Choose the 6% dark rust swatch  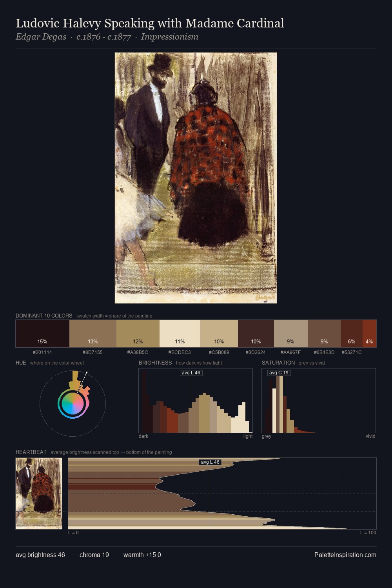(x=352, y=334)
